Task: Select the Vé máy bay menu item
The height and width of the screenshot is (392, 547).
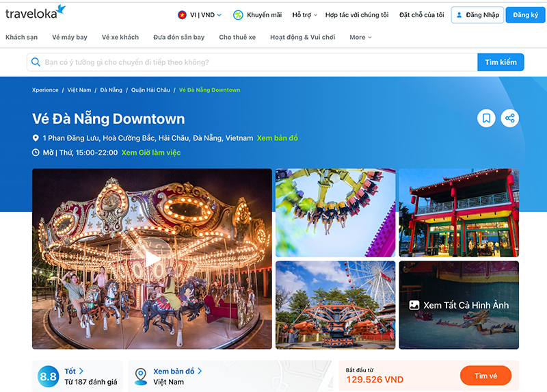Action: pyautogui.click(x=70, y=38)
